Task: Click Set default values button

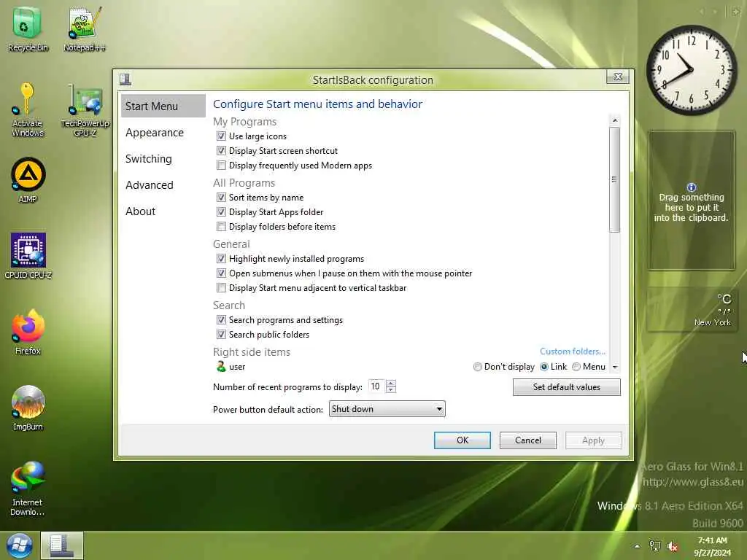Action: point(566,386)
